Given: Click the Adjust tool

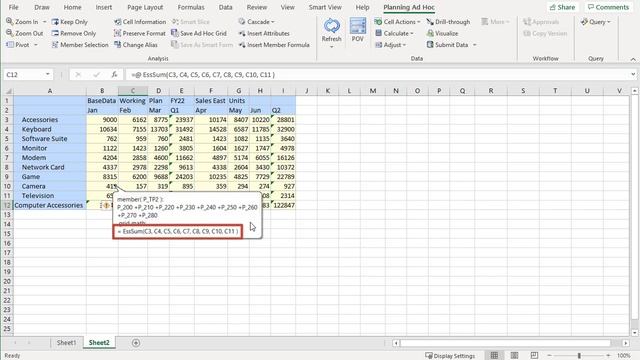Looking at the screenshot, I should tap(390, 44).
